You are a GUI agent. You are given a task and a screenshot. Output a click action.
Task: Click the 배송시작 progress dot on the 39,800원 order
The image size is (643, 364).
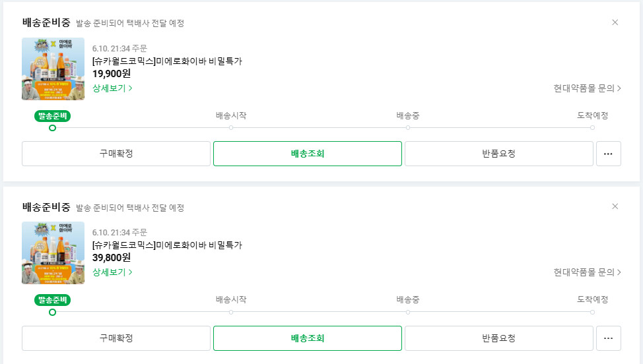coord(231,312)
